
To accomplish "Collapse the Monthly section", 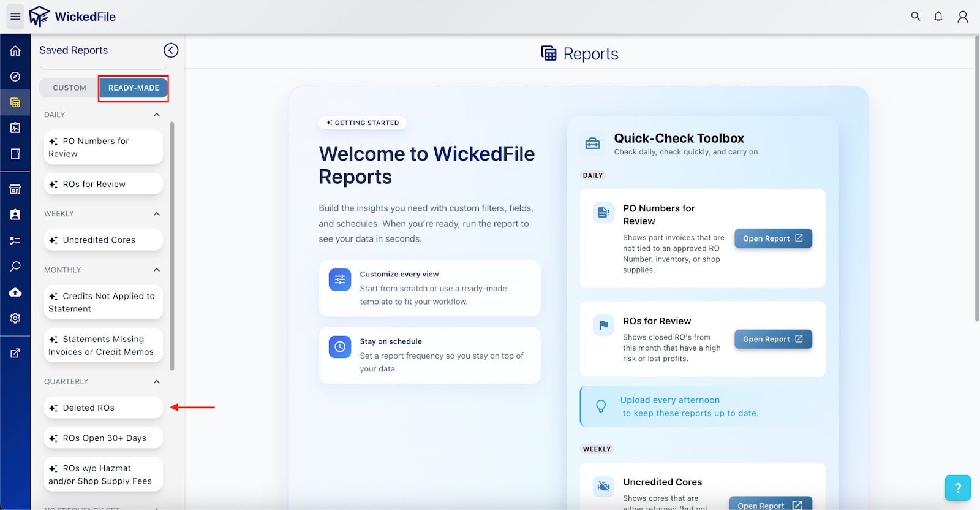I will (157, 270).
